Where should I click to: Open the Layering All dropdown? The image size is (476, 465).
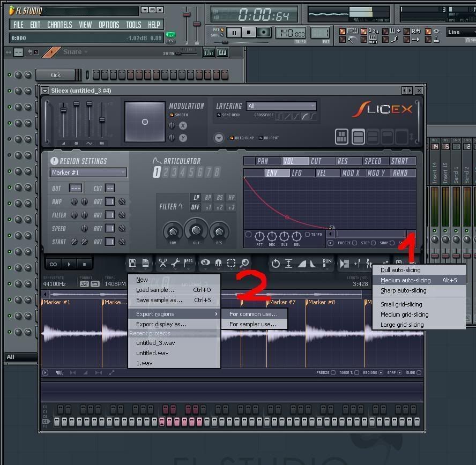[x=281, y=106]
